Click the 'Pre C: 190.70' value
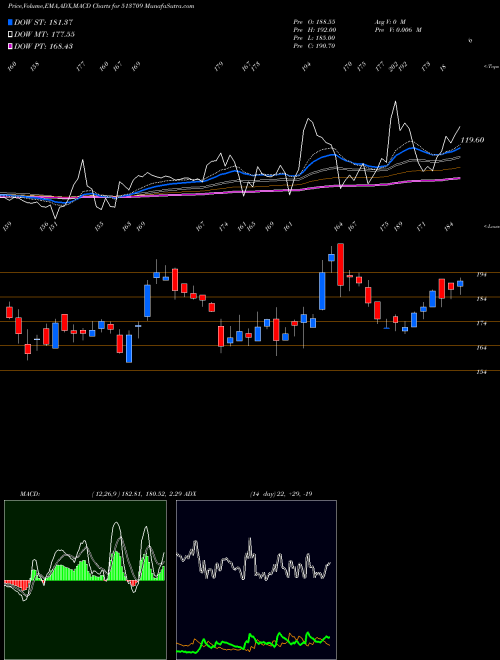Viewport: 500px width, 660px height. click(314, 46)
